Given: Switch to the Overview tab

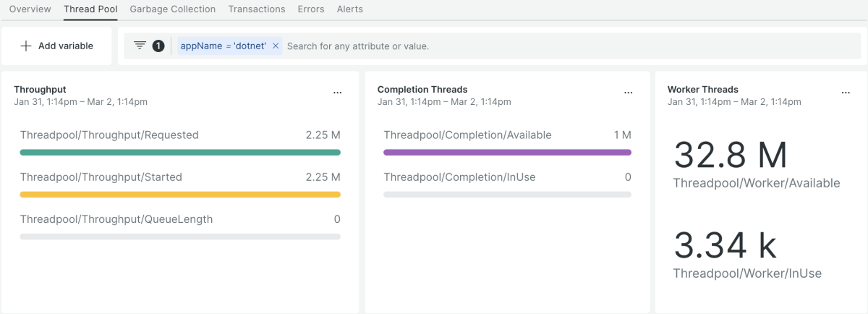Looking at the screenshot, I should coord(30,9).
